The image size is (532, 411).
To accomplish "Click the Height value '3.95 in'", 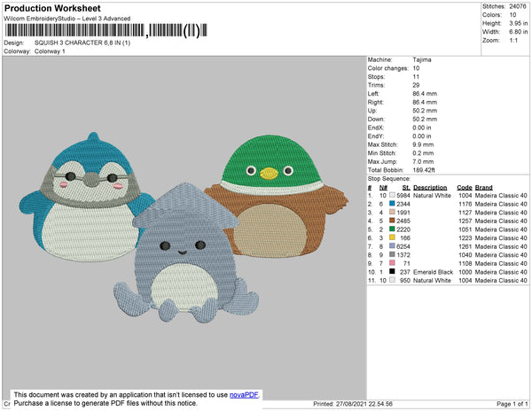I will tap(518, 23).
